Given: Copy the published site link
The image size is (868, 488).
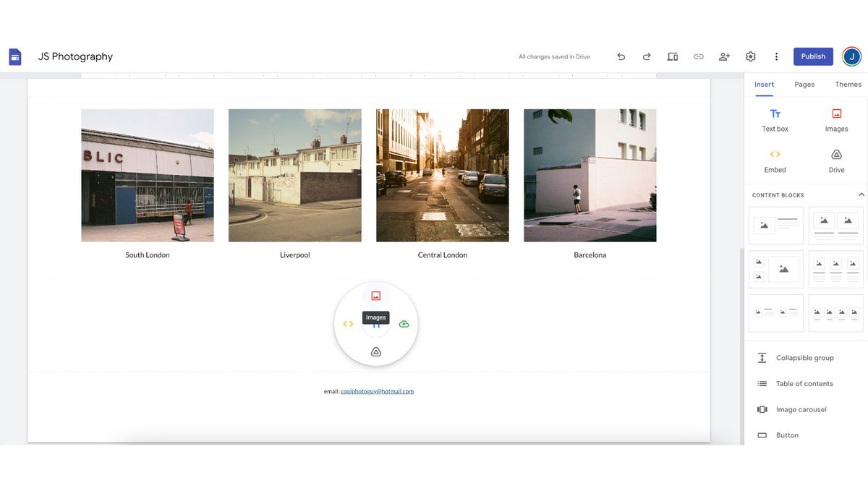Looking at the screenshot, I should pos(698,56).
